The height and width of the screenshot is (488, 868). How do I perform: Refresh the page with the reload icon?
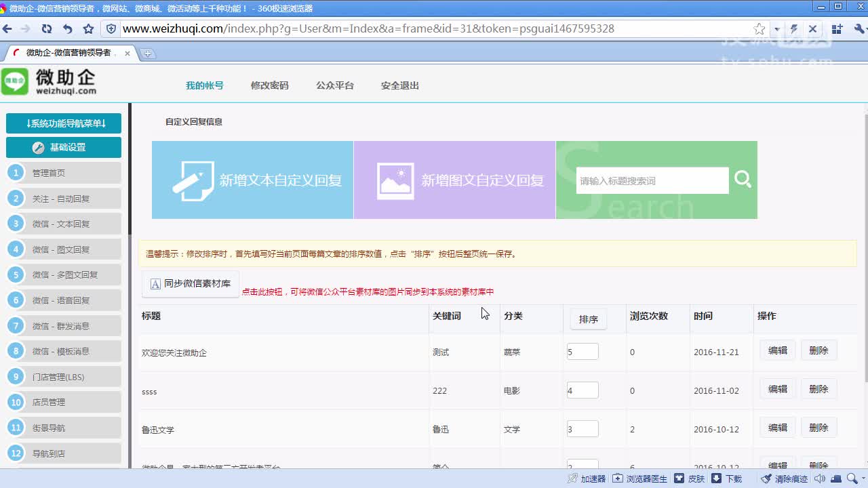click(47, 29)
